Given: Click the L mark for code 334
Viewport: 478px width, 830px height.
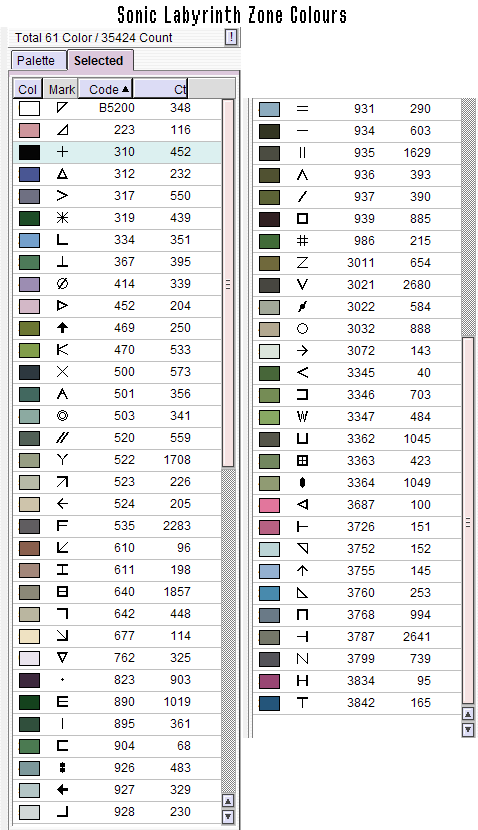Looking at the screenshot, I should pos(62,240).
